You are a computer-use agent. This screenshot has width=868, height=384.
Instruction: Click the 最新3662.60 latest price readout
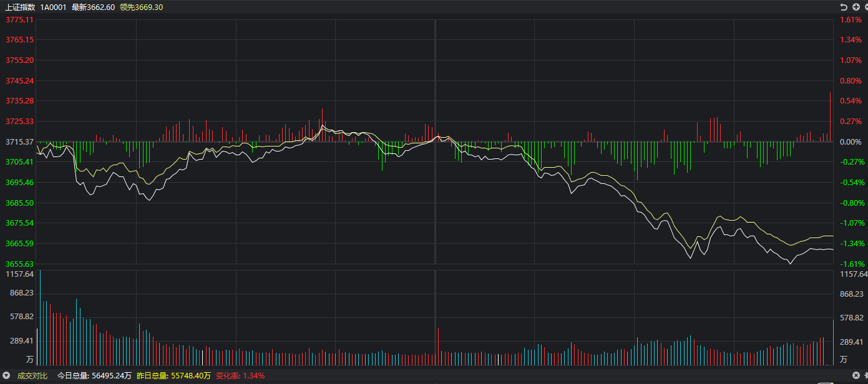click(93, 7)
